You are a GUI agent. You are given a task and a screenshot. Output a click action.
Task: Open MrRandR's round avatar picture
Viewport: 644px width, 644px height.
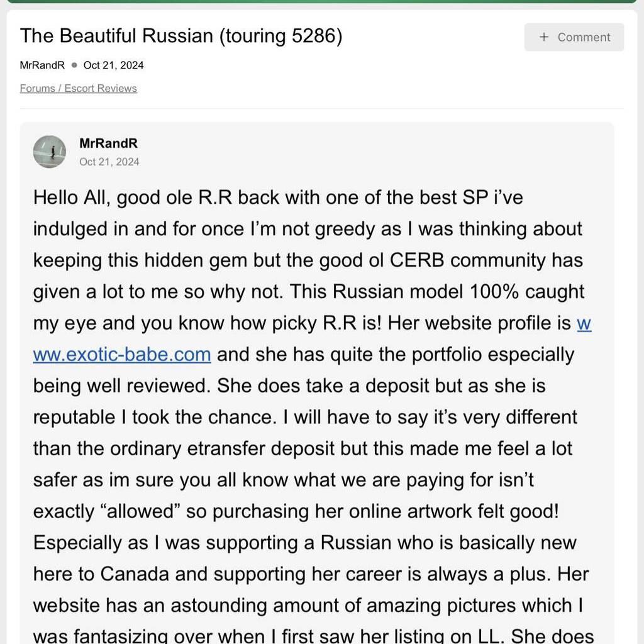(49, 152)
